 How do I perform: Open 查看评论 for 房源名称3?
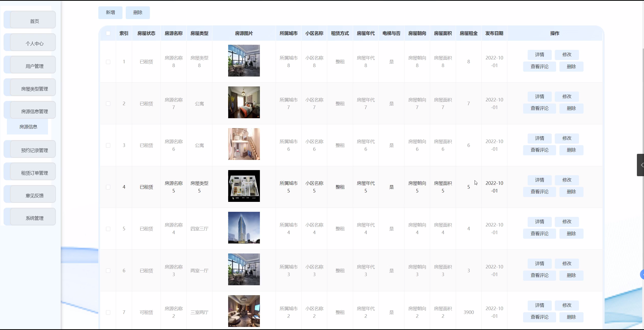[x=540, y=275]
